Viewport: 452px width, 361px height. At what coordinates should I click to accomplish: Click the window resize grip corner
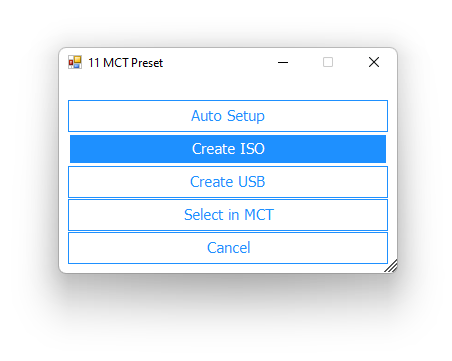[391, 266]
